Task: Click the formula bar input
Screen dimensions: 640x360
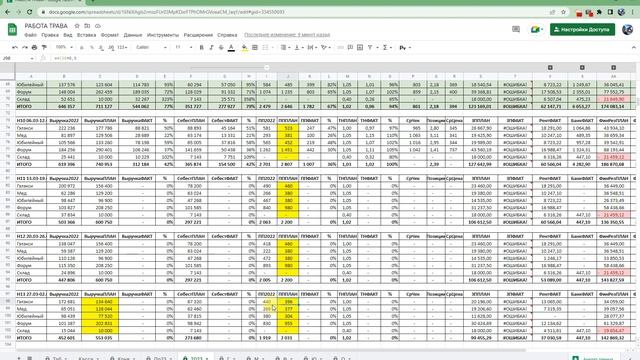Action: click(x=343, y=58)
